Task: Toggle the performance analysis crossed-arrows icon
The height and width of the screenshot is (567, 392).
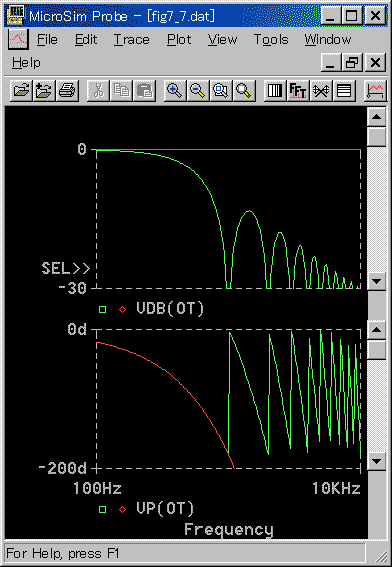Action: tap(321, 90)
